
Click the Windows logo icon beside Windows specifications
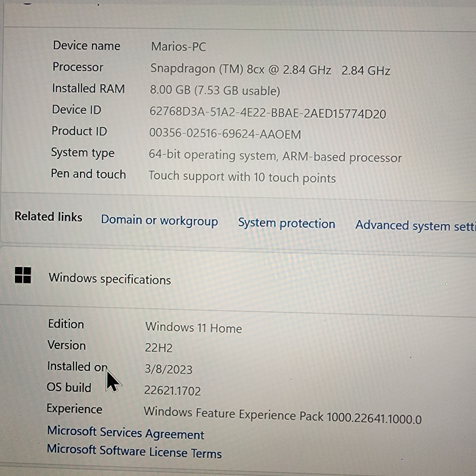point(22,276)
